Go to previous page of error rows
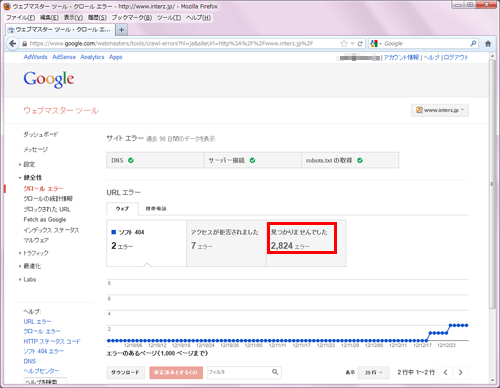The height and width of the screenshot is (388, 500). [x=446, y=372]
